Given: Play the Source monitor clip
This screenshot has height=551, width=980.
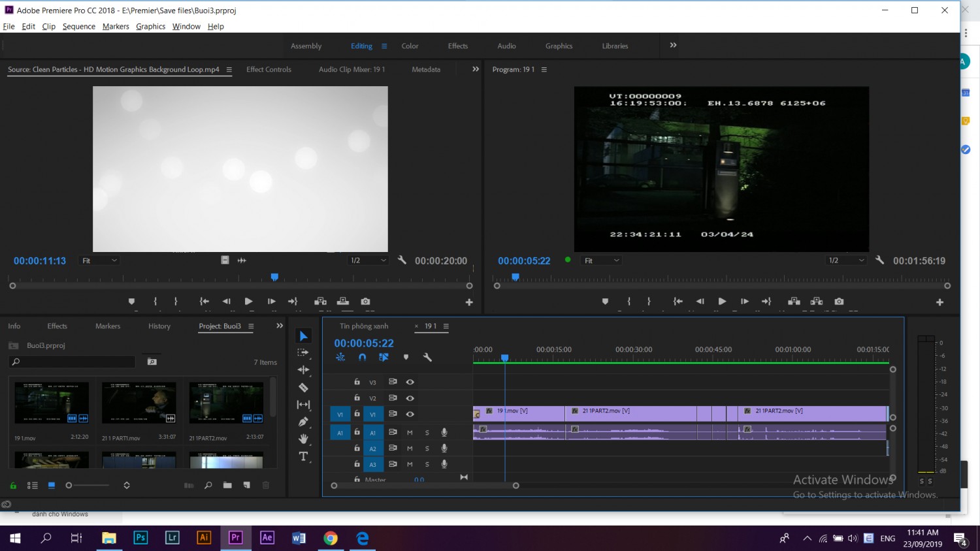Looking at the screenshot, I should (248, 301).
